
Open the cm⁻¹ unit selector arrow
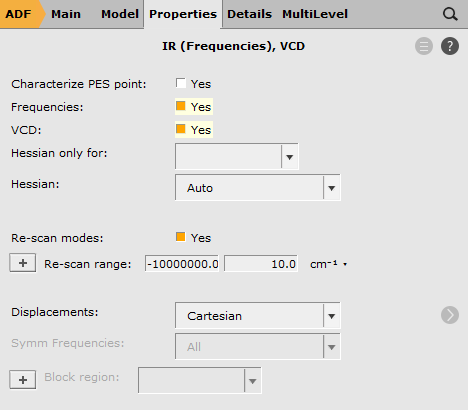(x=345, y=264)
